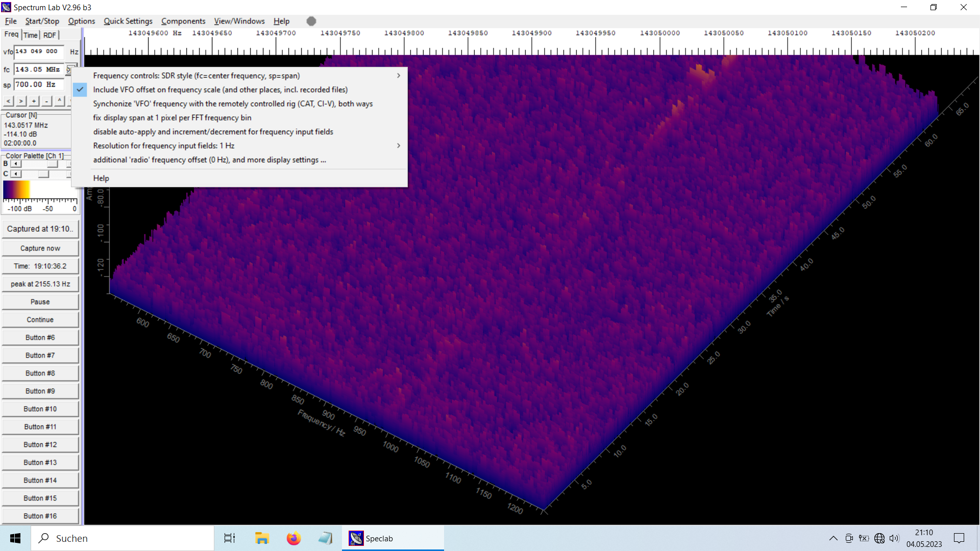Click Button #8
Image resolution: width=980 pixels, height=551 pixels.
[40, 373]
